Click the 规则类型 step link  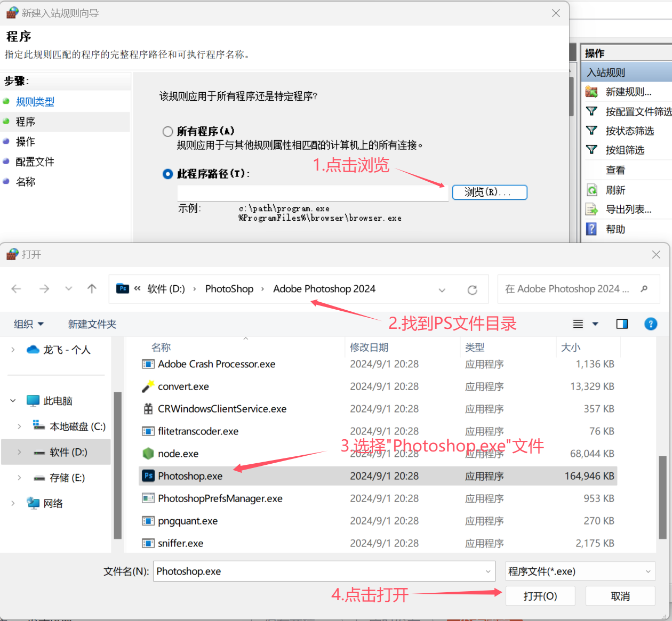pyautogui.click(x=35, y=101)
